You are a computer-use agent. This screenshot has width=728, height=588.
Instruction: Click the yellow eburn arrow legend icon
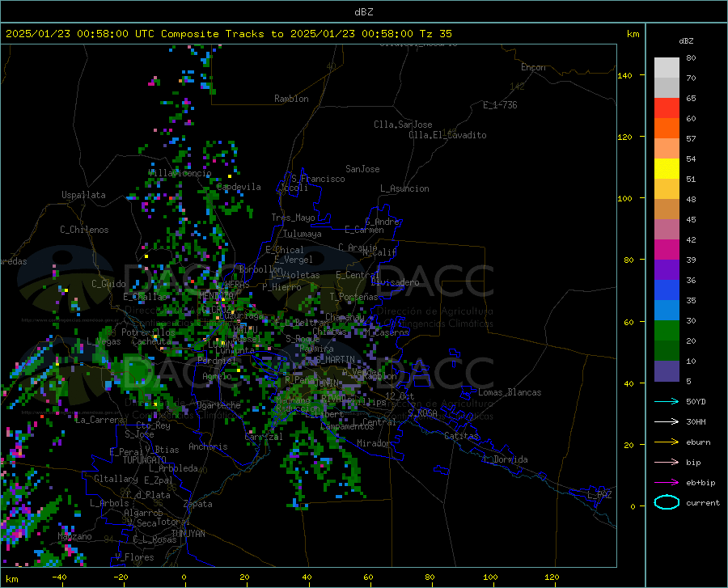[x=667, y=442]
